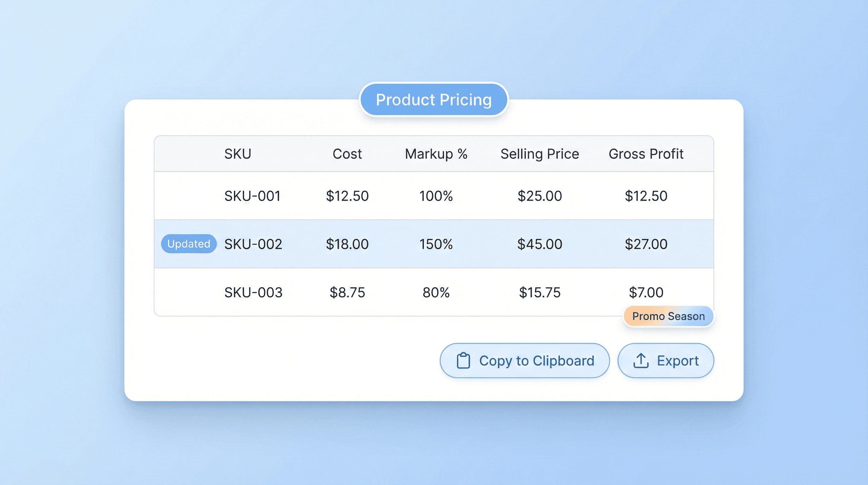This screenshot has height=485, width=868.
Task: Click the Updated status badge on SKU-002
Action: pos(188,244)
